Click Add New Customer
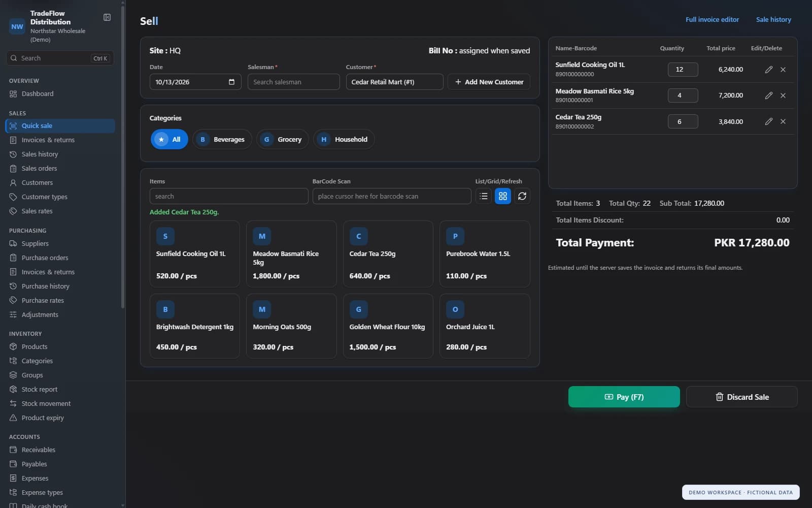The width and height of the screenshot is (812, 508). (x=489, y=82)
